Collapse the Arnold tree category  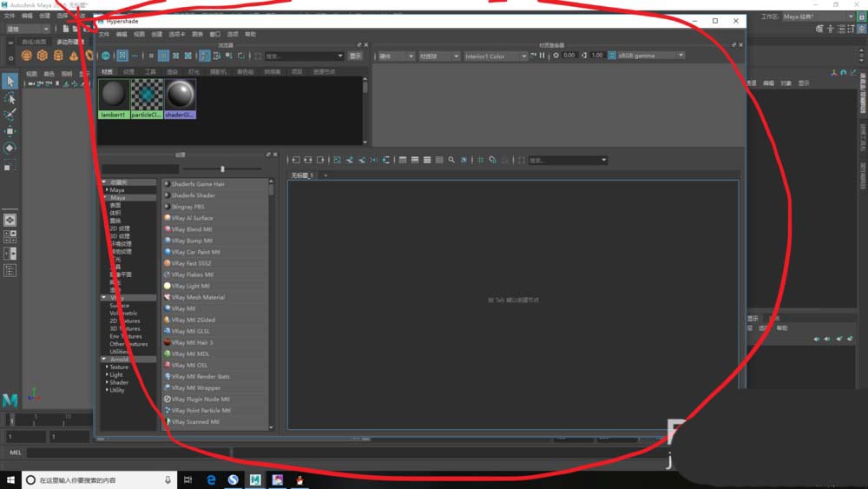pyautogui.click(x=104, y=359)
